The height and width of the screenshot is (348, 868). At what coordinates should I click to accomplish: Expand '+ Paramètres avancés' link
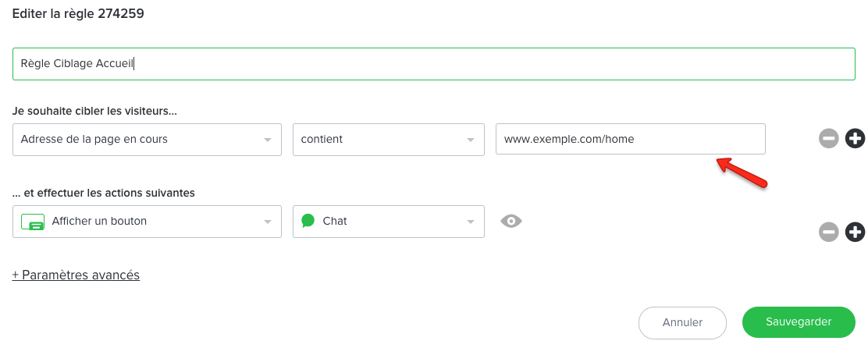point(76,275)
